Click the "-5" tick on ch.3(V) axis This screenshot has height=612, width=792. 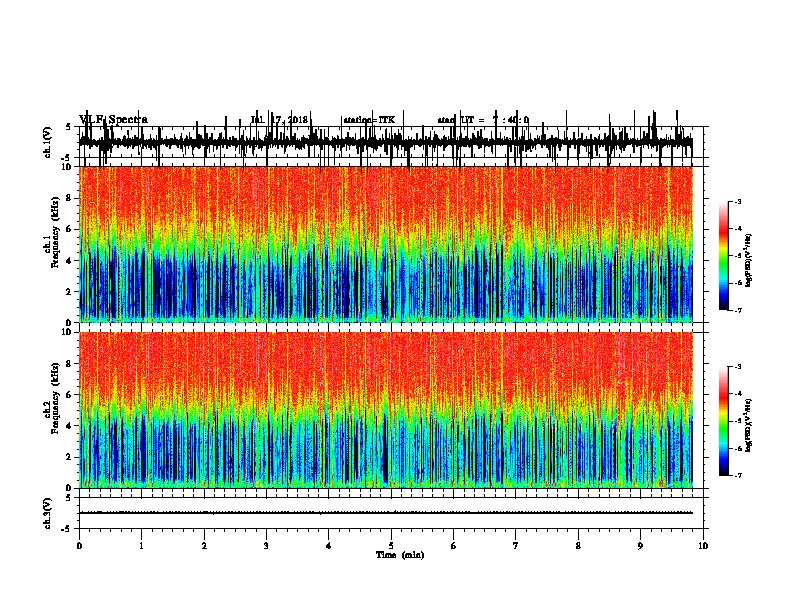pos(67,529)
